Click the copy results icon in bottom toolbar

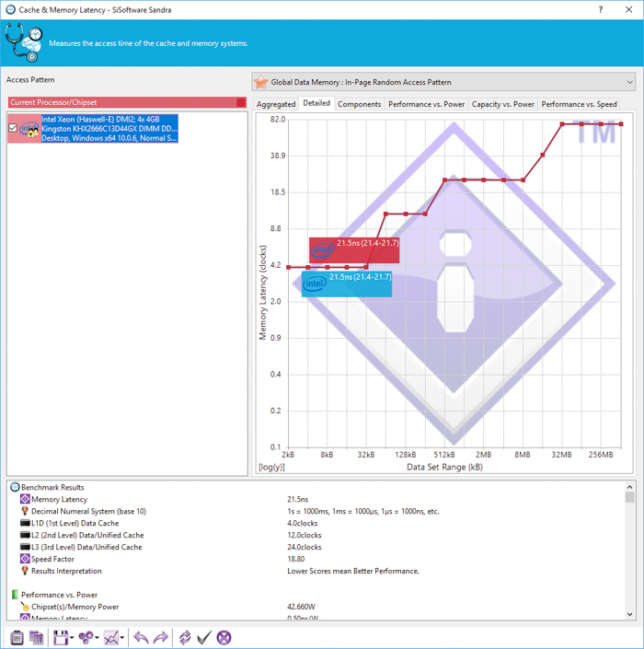pyautogui.click(x=37, y=637)
